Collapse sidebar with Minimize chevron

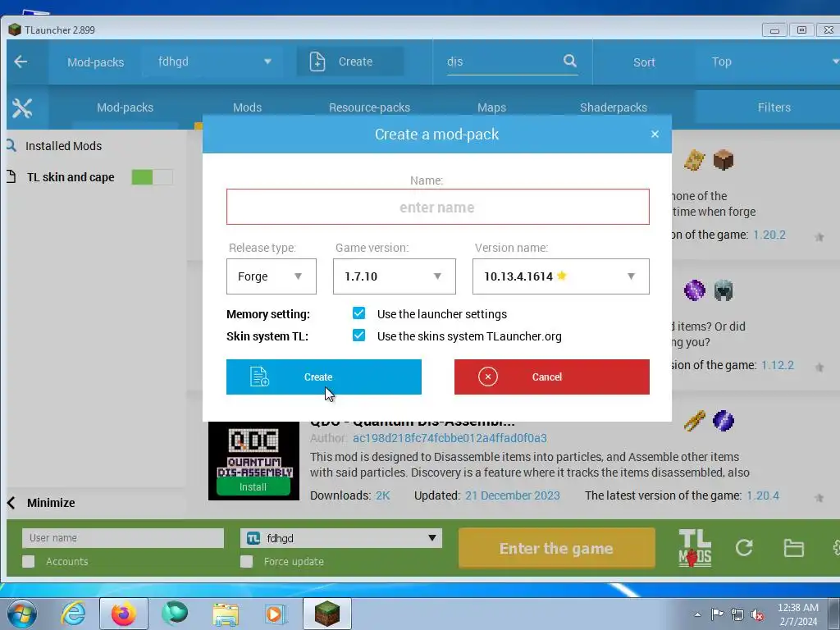coord(11,503)
